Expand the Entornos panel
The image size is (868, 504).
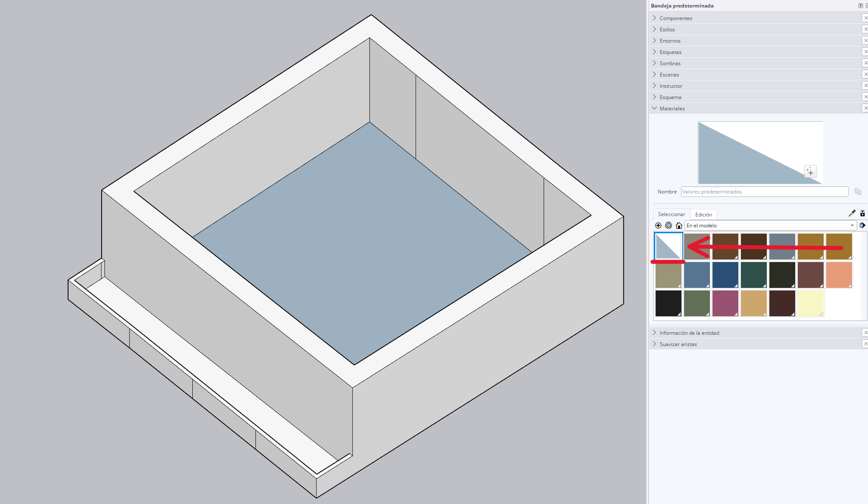[655, 41]
